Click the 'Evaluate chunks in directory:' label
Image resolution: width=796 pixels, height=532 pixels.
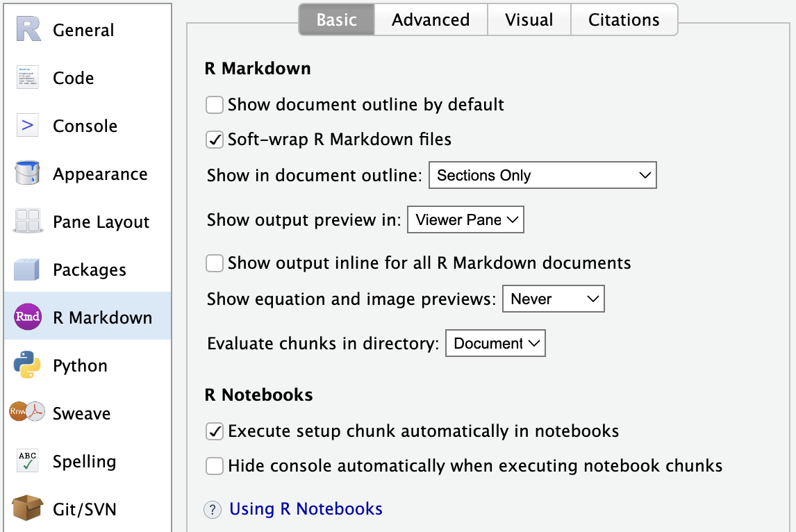323,344
